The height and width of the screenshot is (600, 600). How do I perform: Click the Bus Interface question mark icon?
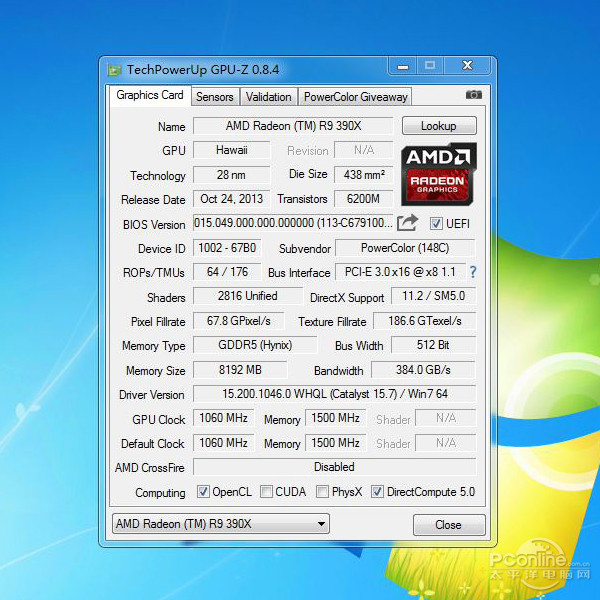tap(473, 272)
